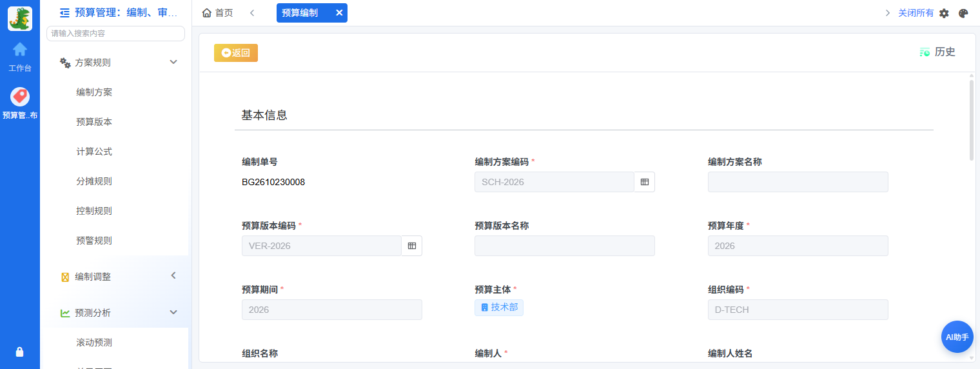Click the 预算年度 field

[x=798, y=246]
